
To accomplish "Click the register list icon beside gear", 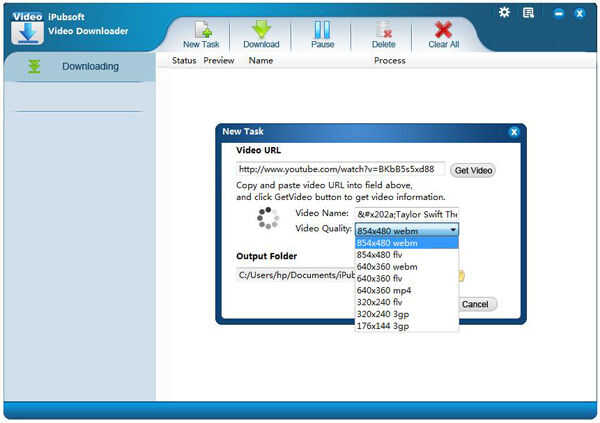I will 528,13.
